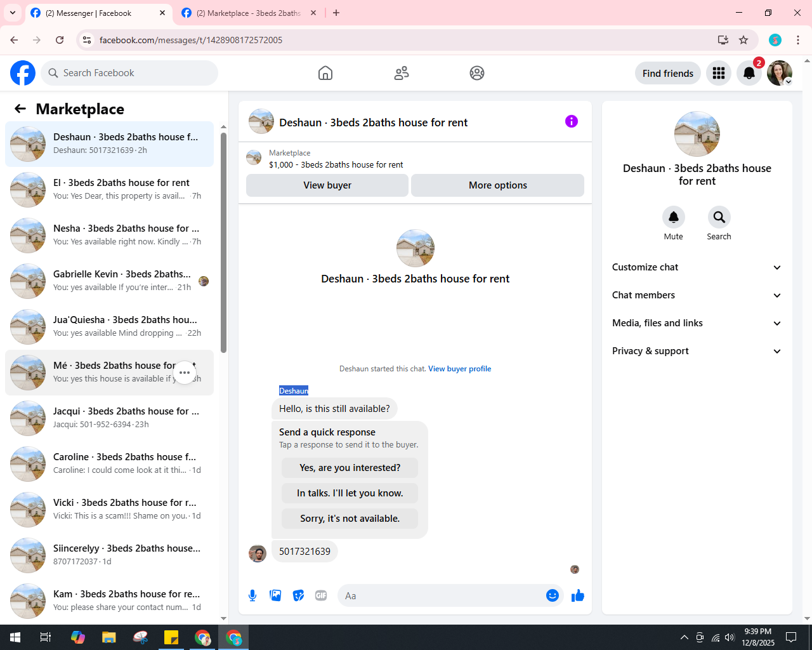
Task: Open the emoji picker smiley icon
Action: pos(553,595)
